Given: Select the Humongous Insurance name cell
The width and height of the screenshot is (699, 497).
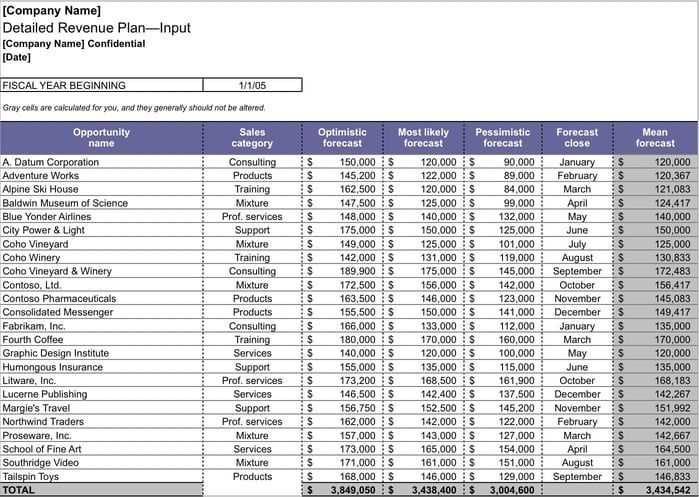Looking at the screenshot, I should tap(52, 367).
